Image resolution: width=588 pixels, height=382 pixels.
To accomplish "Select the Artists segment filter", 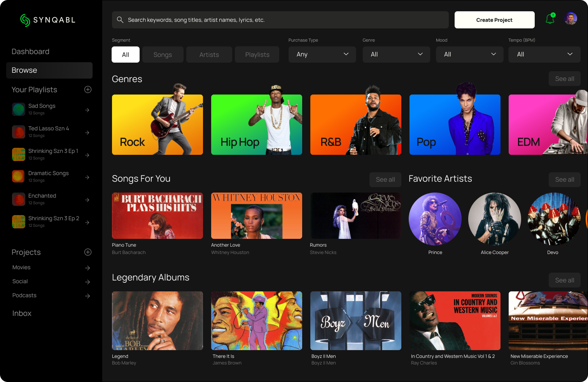I will [209, 54].
